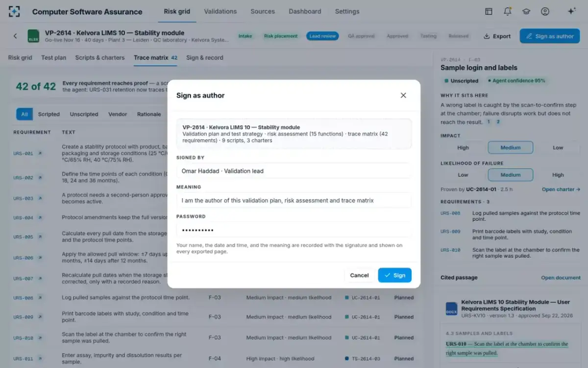
Task: Set Impact to Medium
Action: coord(511,148)
